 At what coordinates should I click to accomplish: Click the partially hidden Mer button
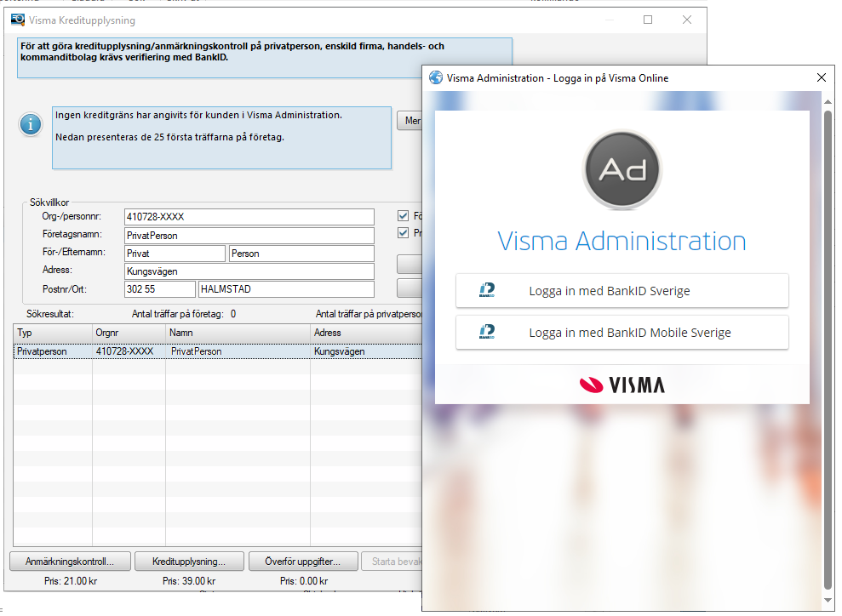[x=410, y=121]
